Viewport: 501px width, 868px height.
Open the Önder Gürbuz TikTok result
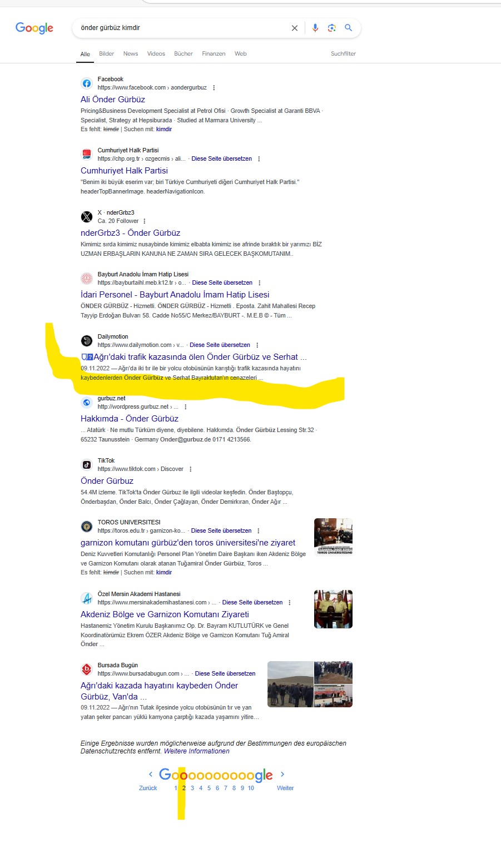107,481
